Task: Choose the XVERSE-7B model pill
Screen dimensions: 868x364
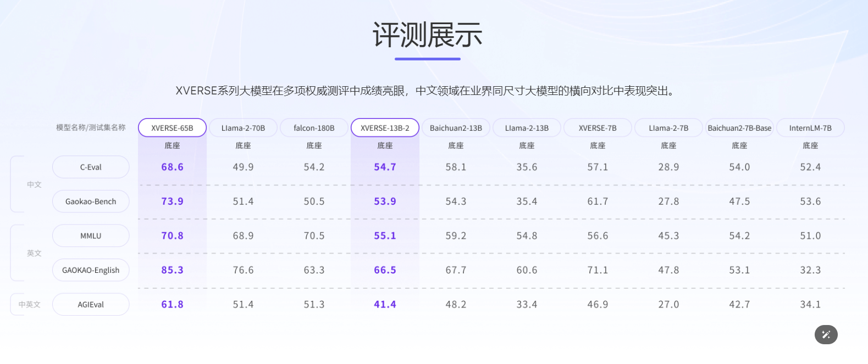Action: 598,128
